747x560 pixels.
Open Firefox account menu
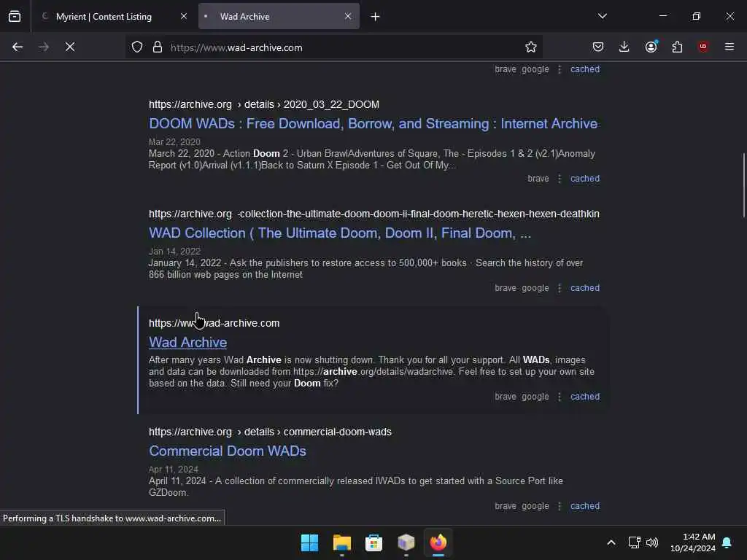(651, 47)
